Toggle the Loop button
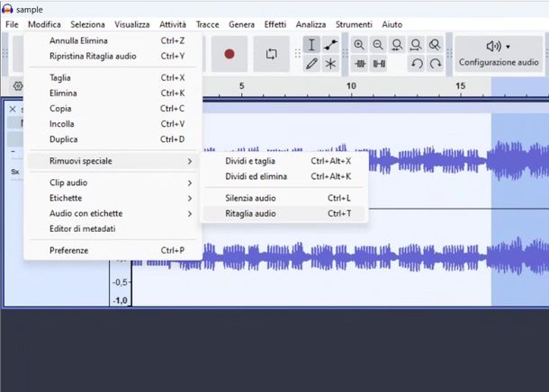The height and width of the screenshot is (392, 549). pyautogui.click(x=271, y=54)
